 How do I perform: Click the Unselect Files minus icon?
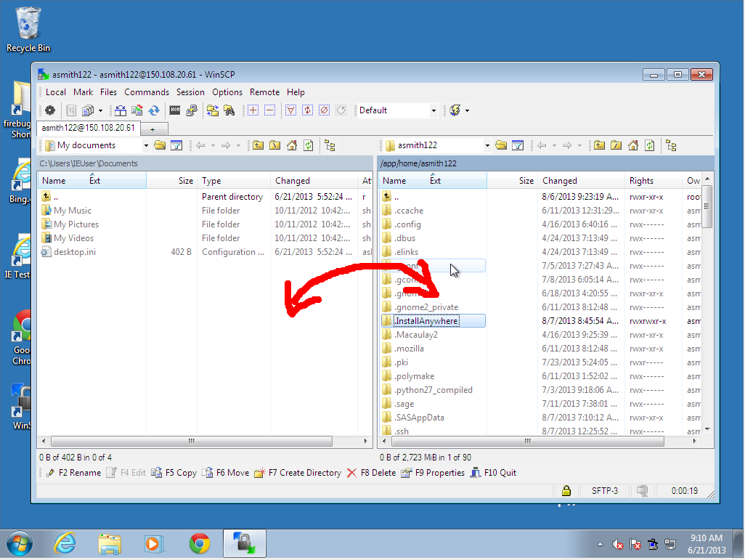click(269, 110)
